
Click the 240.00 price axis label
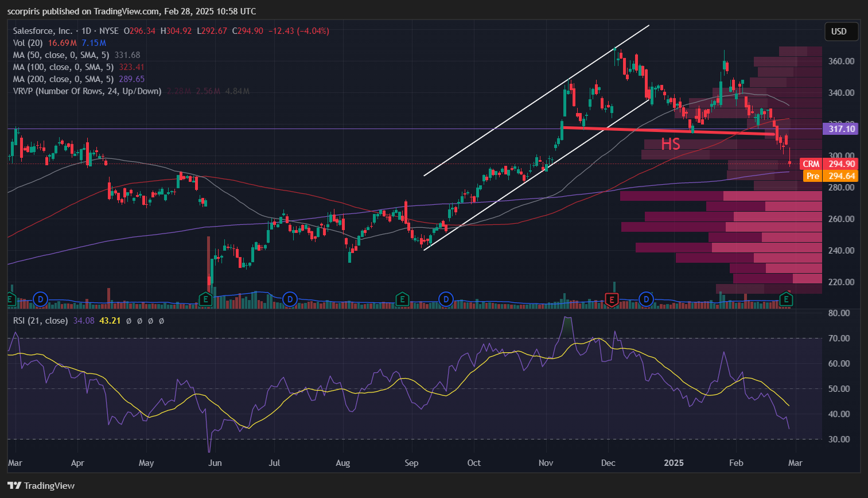pyautogui.click(x=842, y=250)
